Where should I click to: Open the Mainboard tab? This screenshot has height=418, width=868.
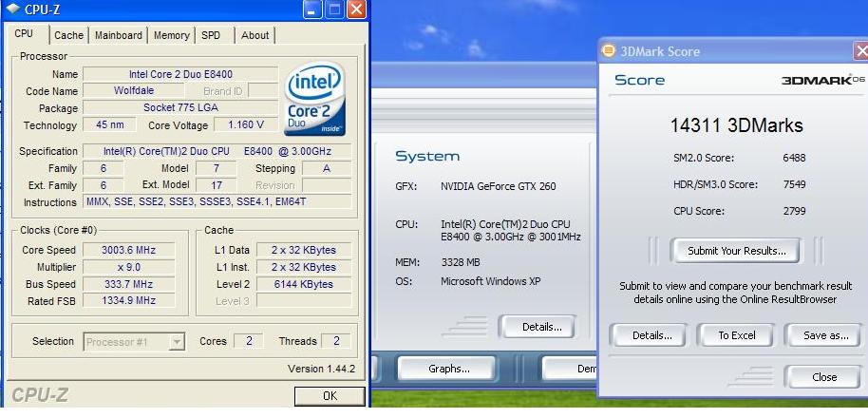coord(119,35)
